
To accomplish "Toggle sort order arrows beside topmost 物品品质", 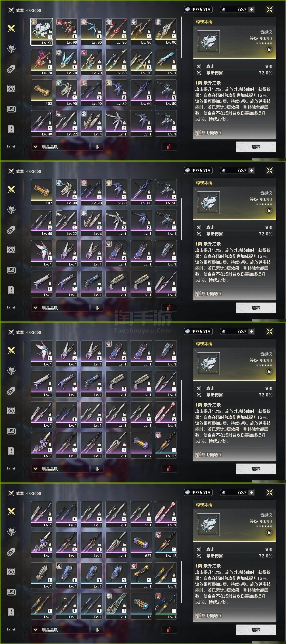I will point(97,147).
